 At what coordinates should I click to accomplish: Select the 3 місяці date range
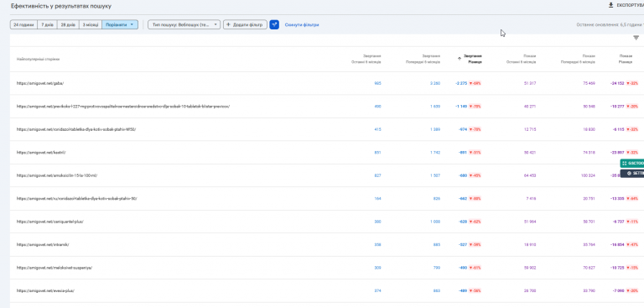point(91,24)
